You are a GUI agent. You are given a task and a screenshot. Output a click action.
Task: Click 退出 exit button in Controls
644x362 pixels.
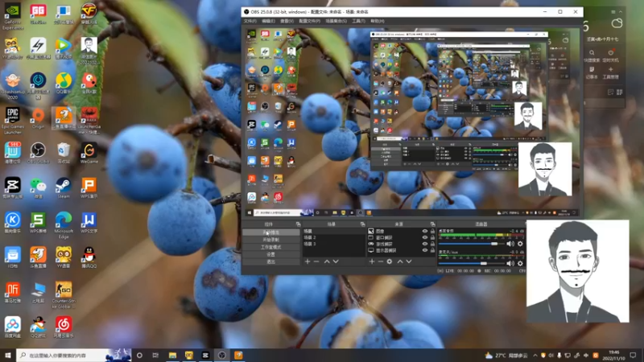click(x=270, y=262)
